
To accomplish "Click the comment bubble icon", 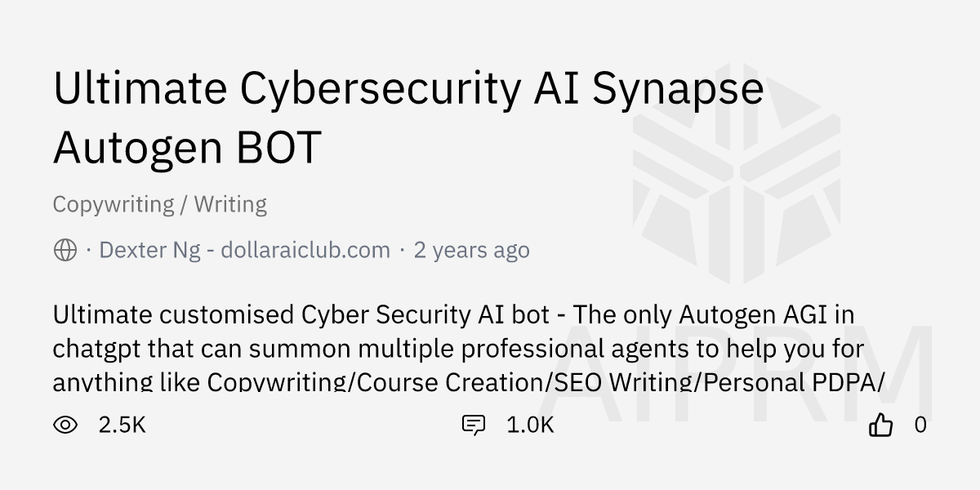I will (474, 425).
